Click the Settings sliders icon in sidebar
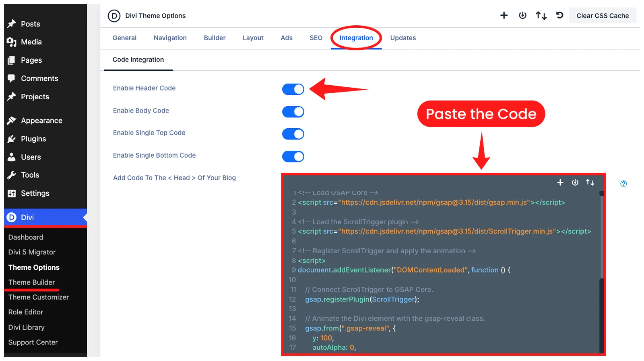 click(x=12, y=193)
